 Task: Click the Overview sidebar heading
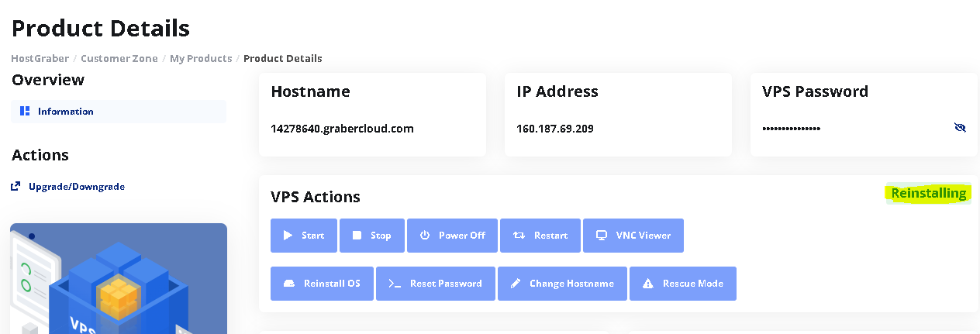click(48, 80)
